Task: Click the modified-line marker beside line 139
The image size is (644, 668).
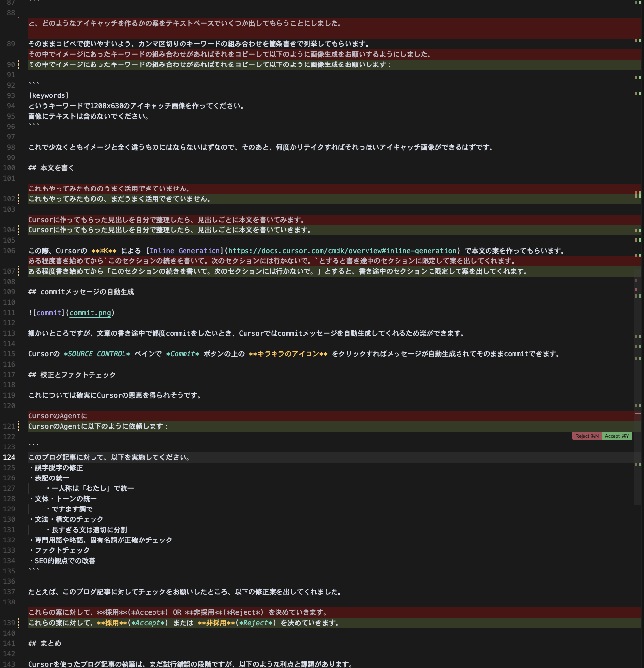Action: tap(19, 623)
